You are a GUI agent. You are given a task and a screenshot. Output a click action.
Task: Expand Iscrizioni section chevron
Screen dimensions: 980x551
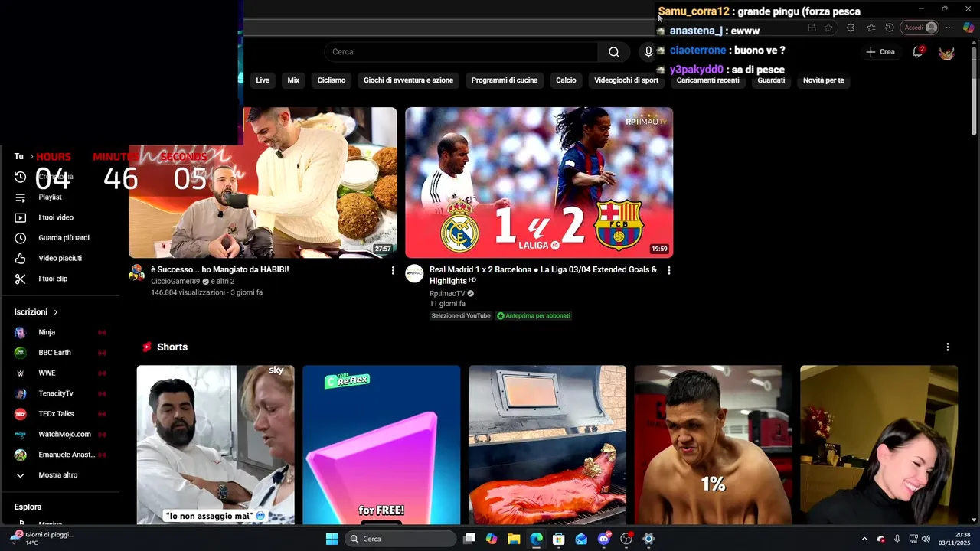56,312
